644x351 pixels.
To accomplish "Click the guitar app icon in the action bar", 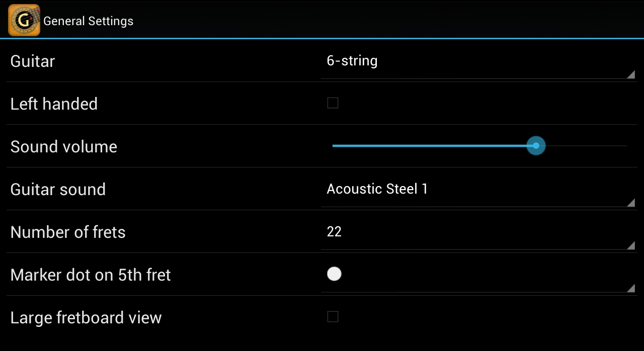I will click(x=23, y=20).
